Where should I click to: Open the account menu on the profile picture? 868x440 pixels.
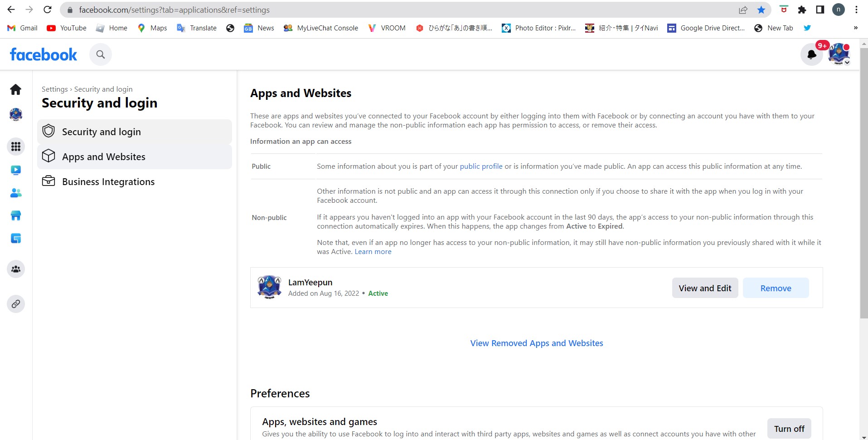[839, 54]
